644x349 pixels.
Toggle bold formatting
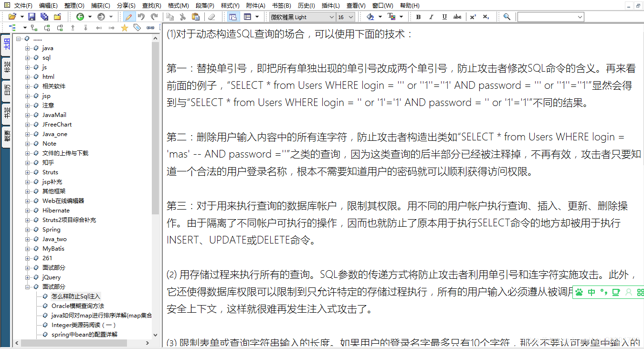pos(417,16)
